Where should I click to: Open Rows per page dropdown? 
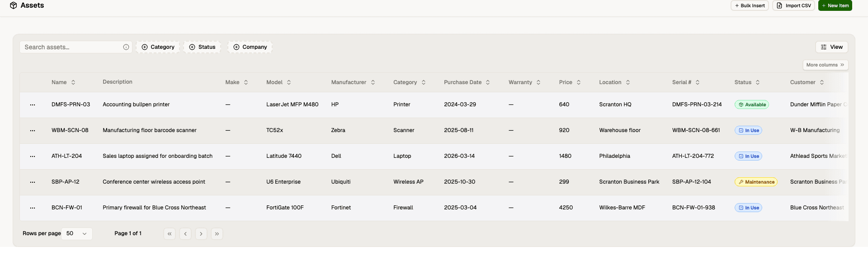[x=77, y=234]
